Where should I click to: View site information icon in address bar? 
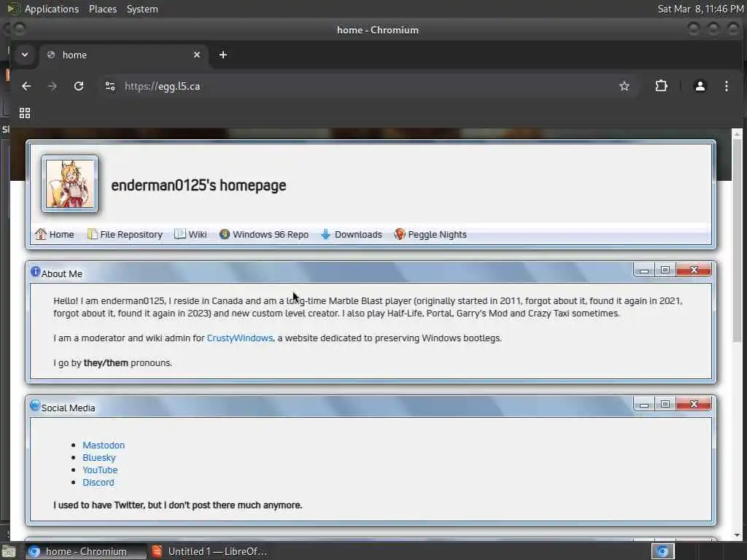(x=110, y=86)
